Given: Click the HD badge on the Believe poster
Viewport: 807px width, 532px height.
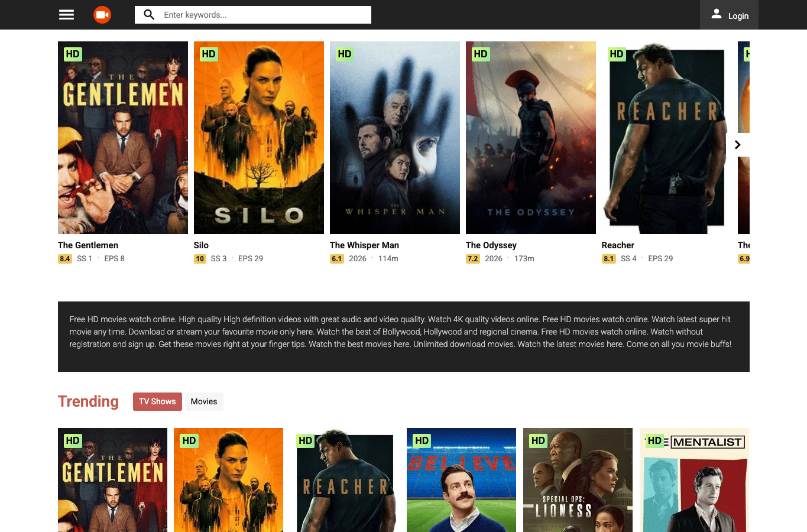Looking at the screenshot, I should 422,441.
